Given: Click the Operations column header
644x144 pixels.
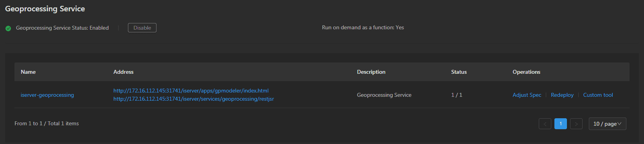Looking at the screenshot, I should (526, 72).
